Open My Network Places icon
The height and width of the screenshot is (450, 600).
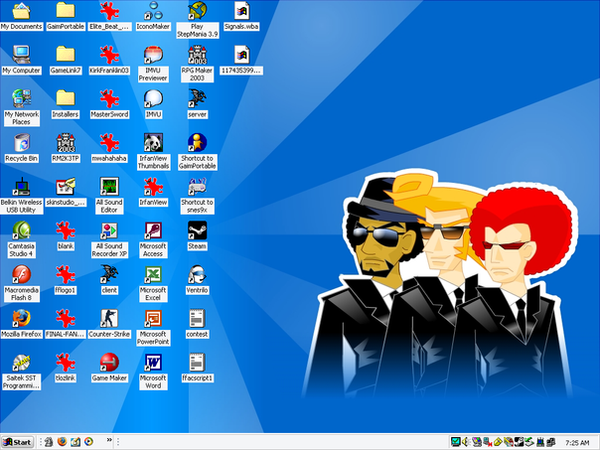pos(21,99)
